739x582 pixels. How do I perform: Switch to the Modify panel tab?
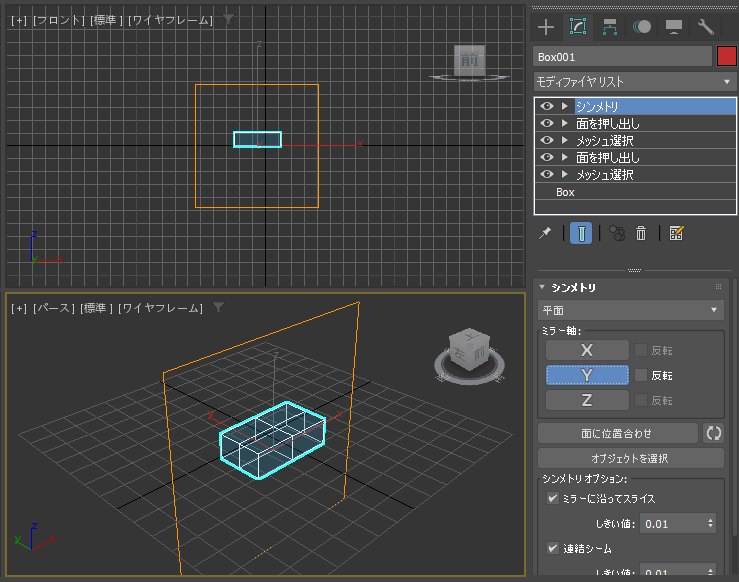point(578,27)
